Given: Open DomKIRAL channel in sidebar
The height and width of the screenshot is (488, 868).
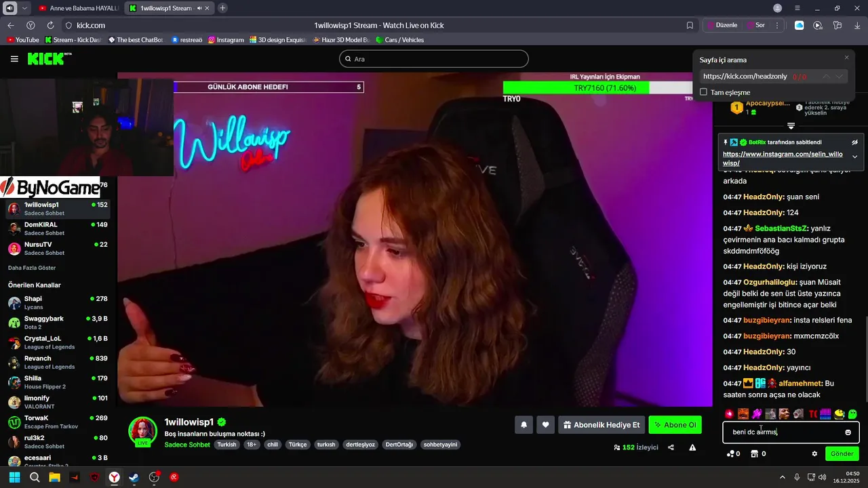Looking at the screenshot, I should (57, 228).
